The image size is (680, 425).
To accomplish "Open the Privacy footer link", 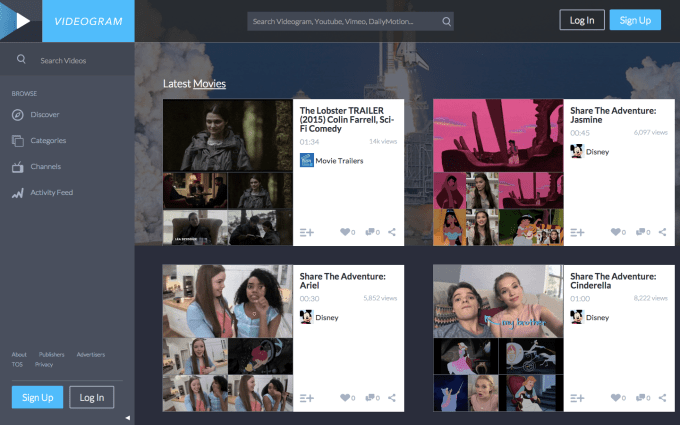I will [x=44, y=364].
